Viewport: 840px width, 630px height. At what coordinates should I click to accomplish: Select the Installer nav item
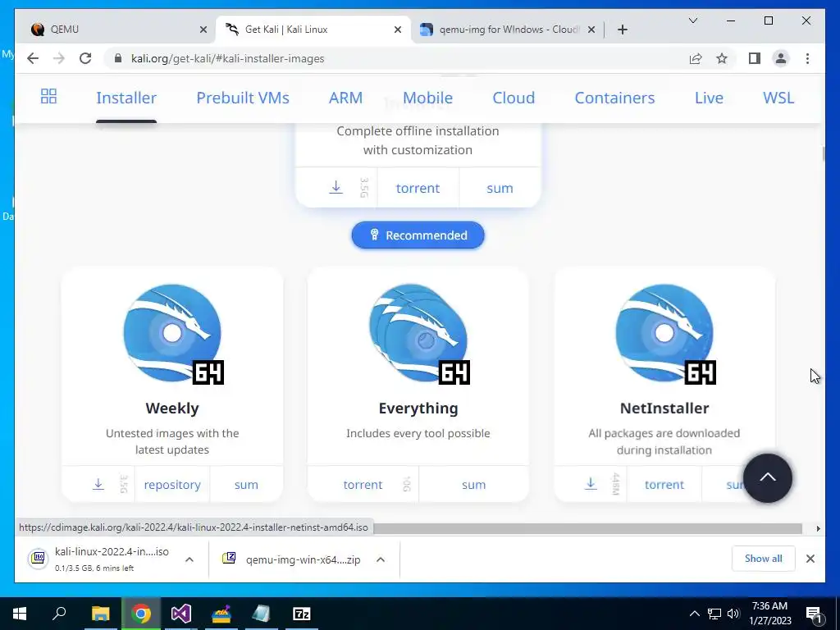(x=126, y=98)
